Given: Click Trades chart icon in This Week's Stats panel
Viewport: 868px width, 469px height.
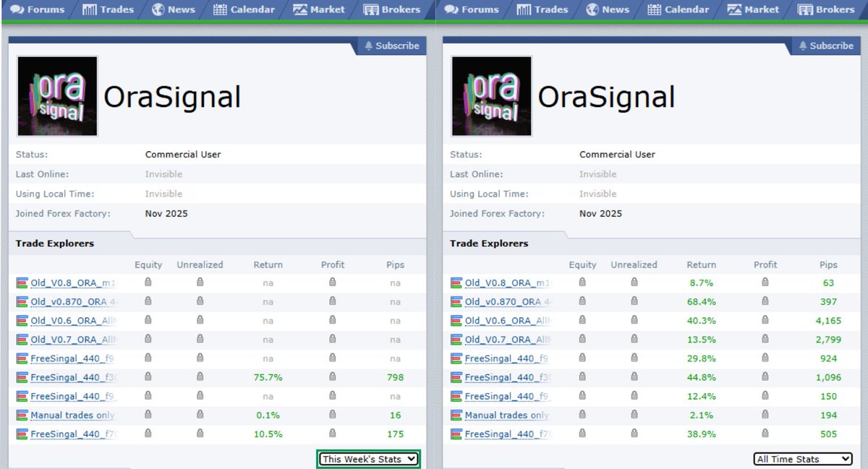Looking at the screenshot, I should click(90, 10).
